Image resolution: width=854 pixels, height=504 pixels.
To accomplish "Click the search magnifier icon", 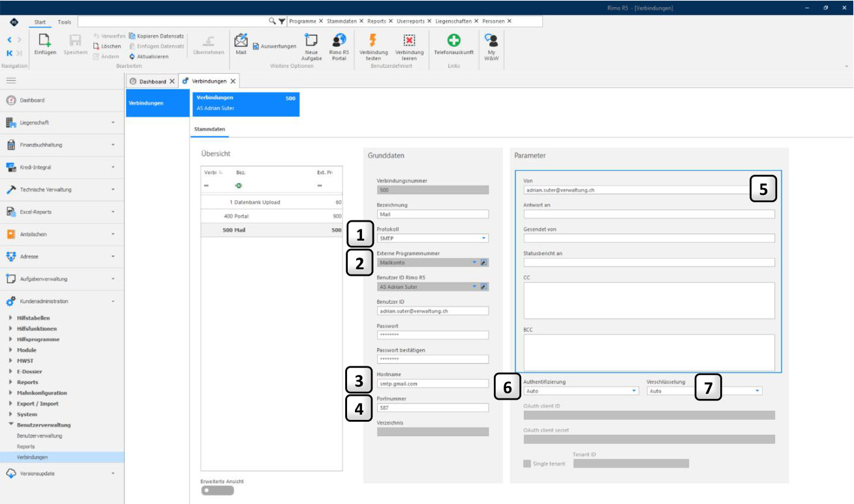I will pyautogui.click(x=272, y=21).
